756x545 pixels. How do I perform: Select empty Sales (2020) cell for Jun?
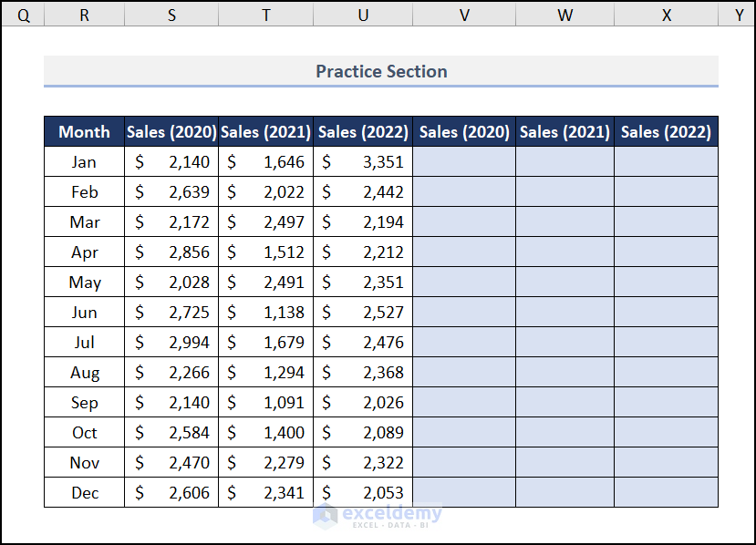click(464, 313)
